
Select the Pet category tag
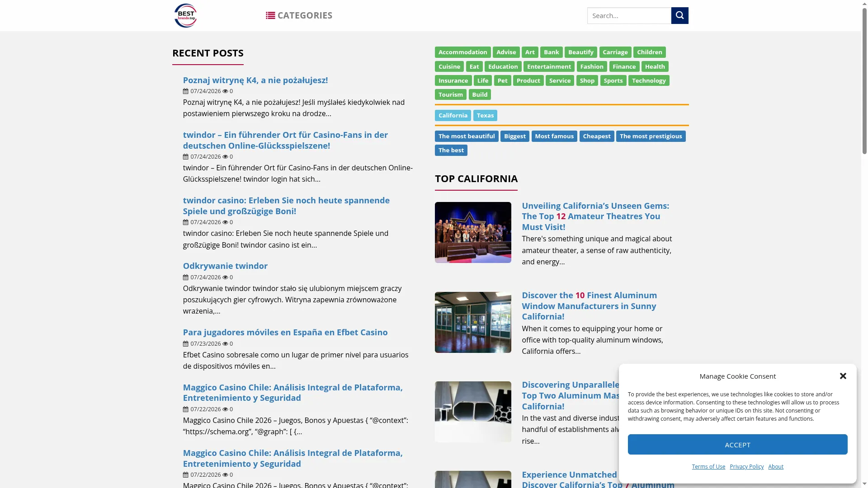coord(502,80)
